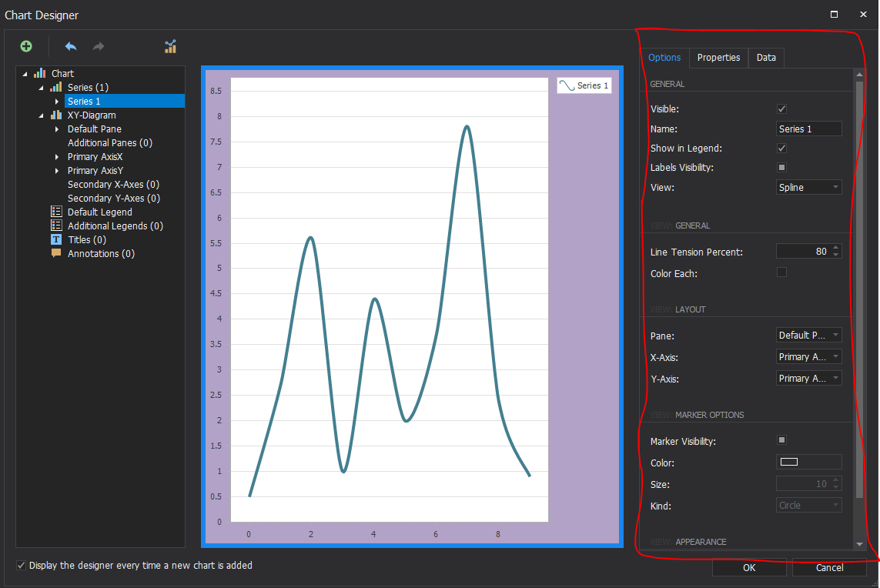The image size is (880, 588).
Task: Expand the Primary AxisY node
Action: click(57, 171)
